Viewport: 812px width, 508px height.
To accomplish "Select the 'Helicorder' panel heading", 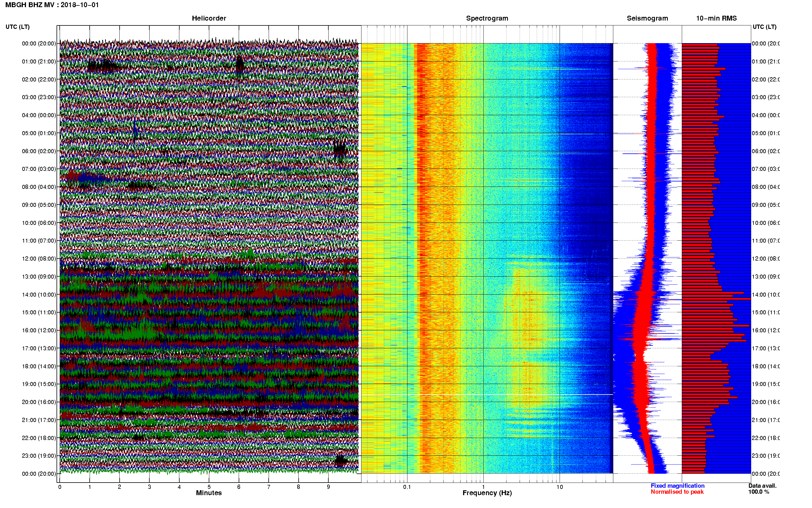I will (209, 18).
